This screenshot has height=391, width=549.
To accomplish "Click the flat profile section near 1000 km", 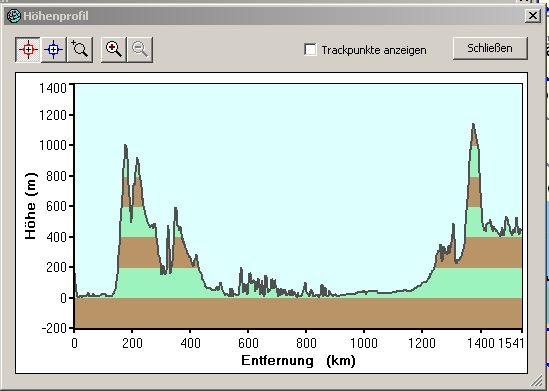I will [364, 291].
